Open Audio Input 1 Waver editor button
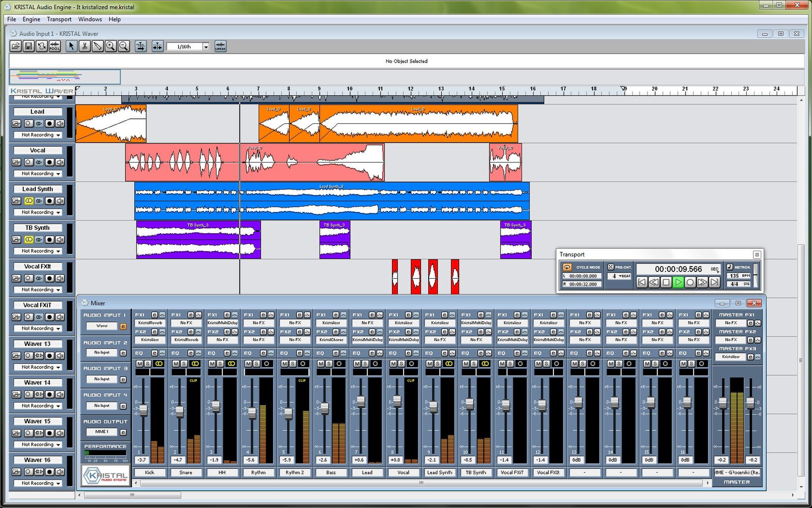The image size is (812, 508). pos(123,327)
